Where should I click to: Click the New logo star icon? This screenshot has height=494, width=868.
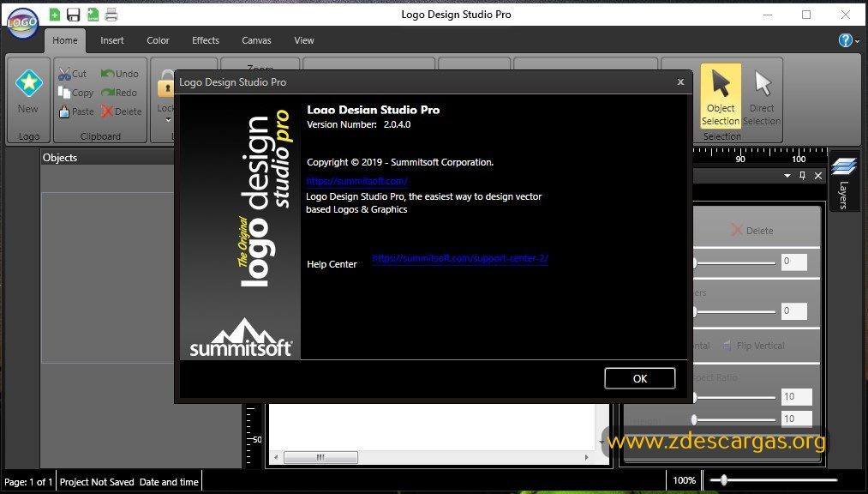pos(29,84)
